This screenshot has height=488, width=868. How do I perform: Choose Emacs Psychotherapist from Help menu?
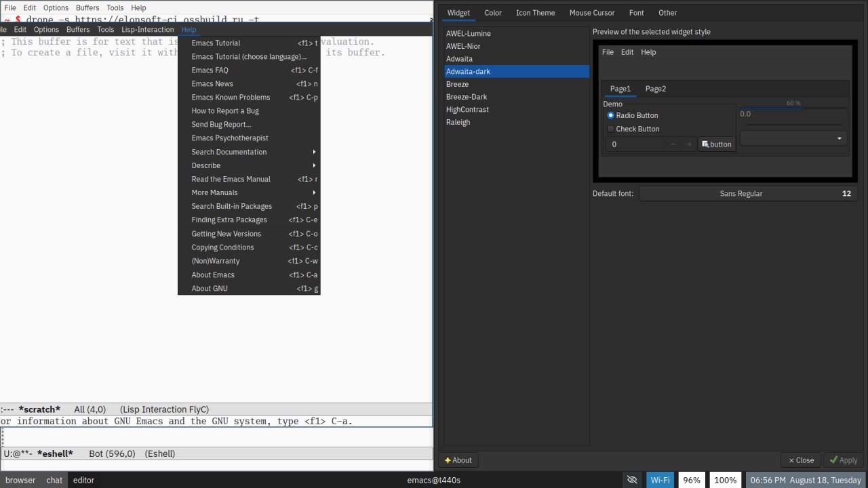[x=230, y=138]
